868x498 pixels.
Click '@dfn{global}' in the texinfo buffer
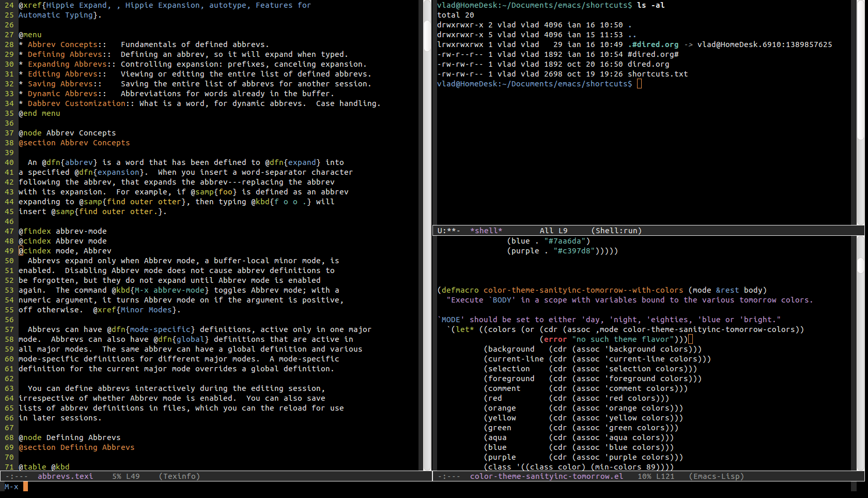[x=181, y=339]
